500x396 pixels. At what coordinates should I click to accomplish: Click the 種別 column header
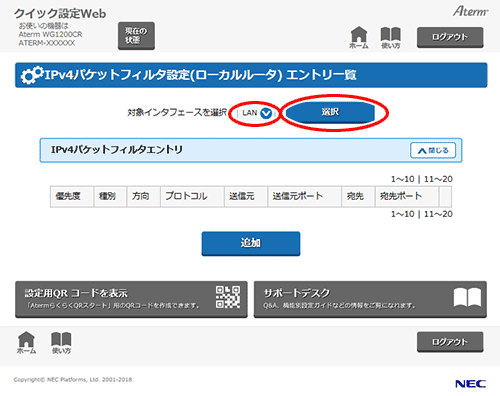(110, 196)
